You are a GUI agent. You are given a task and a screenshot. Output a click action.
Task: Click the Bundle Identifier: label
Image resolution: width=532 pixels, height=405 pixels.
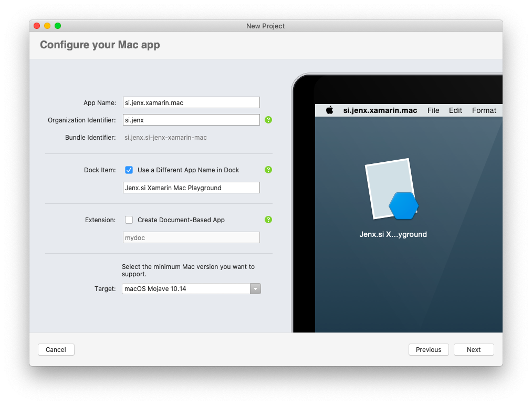click(90, 138)
